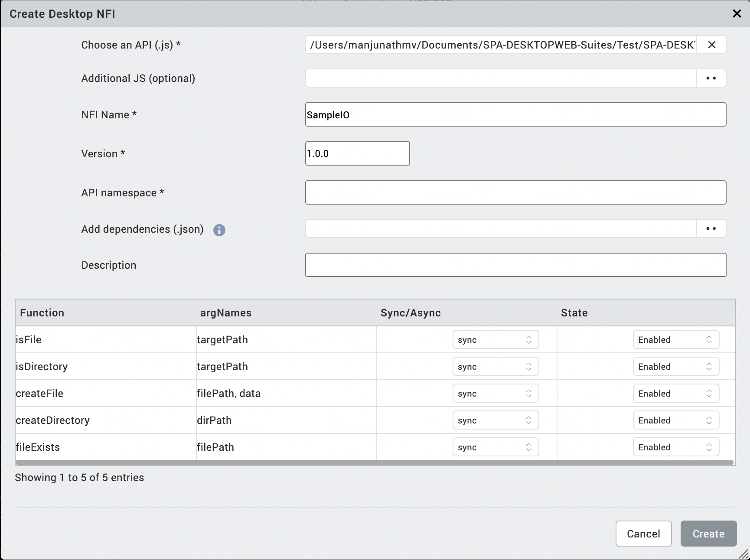The height and width of the screenshot is (560, 750).
Task: Change createFile sync mode dropdown
Action: pos(496,394)
